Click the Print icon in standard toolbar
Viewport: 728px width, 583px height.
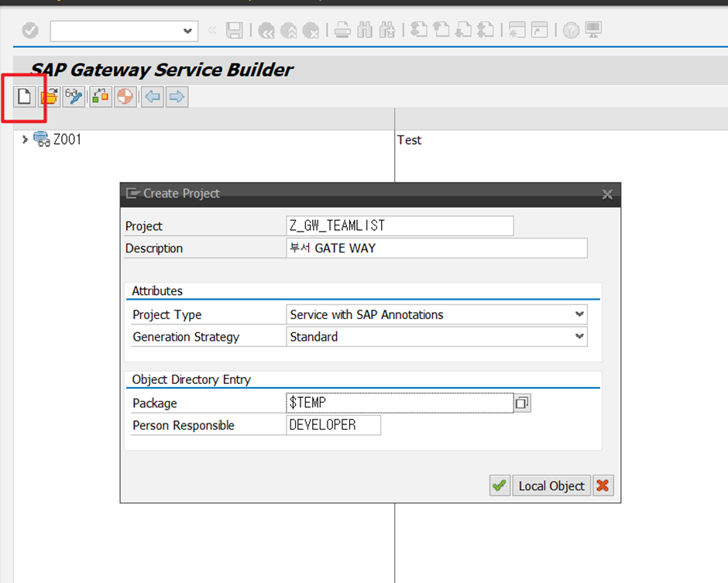342,31
